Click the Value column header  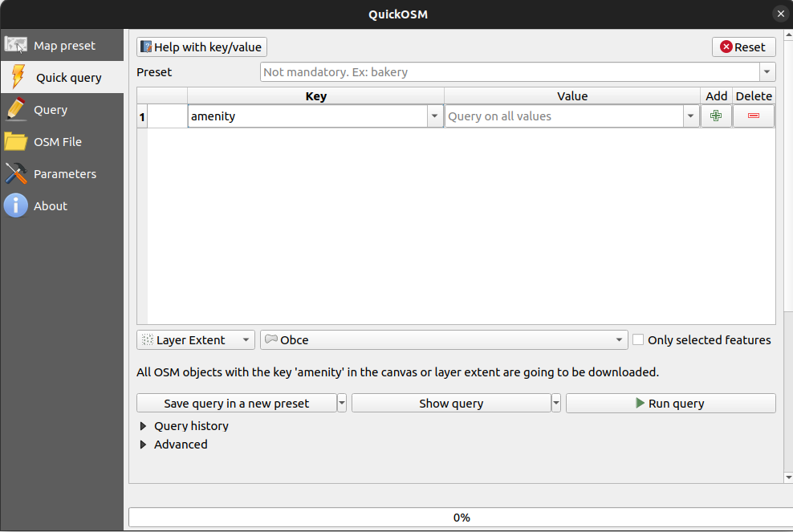572,96
